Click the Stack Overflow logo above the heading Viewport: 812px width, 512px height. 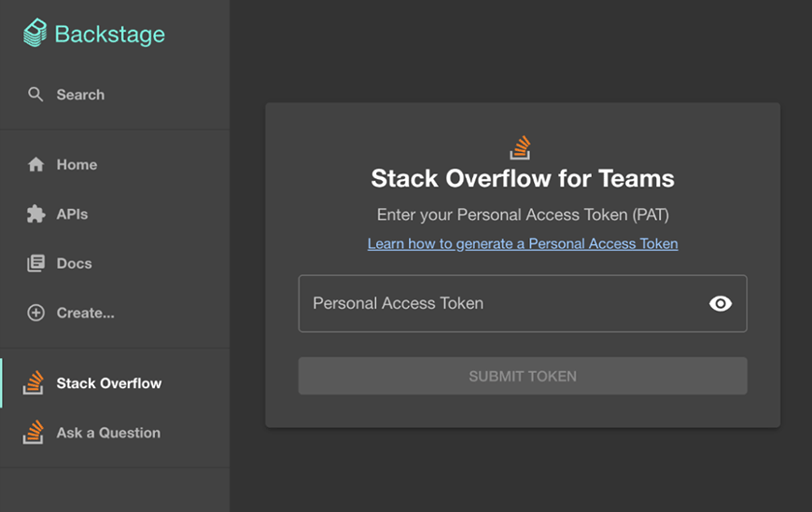point(521,147)
